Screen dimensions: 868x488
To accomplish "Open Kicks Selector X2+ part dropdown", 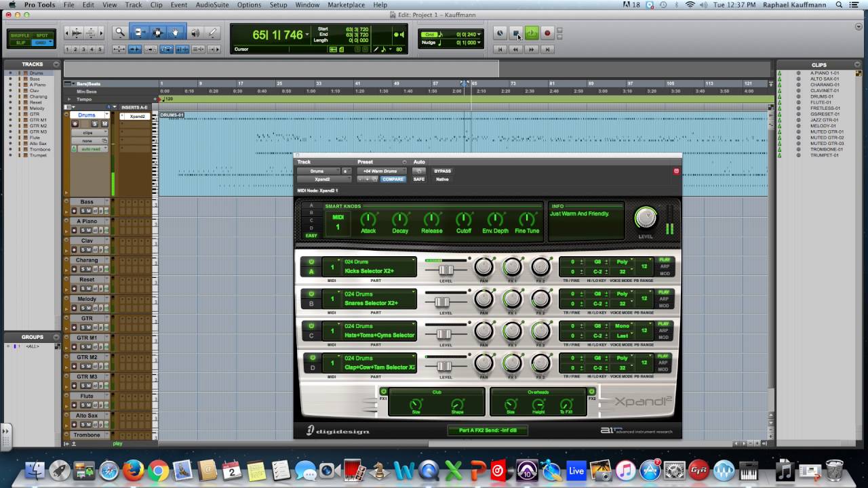I will (379, 266).
